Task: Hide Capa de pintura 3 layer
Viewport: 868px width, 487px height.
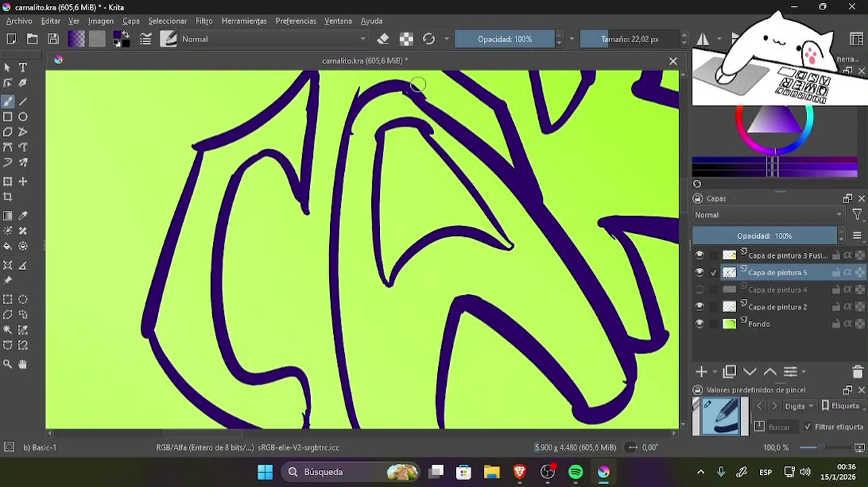Action: 700,255
